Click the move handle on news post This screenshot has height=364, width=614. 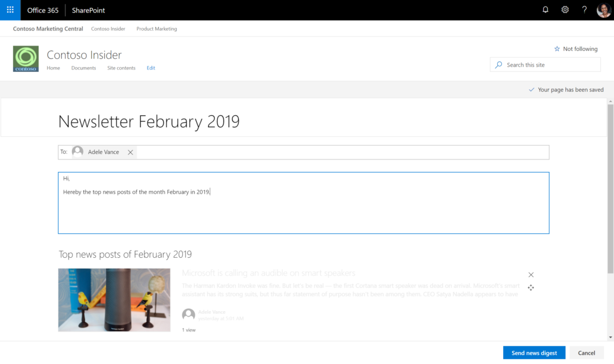tap(531, 288)
